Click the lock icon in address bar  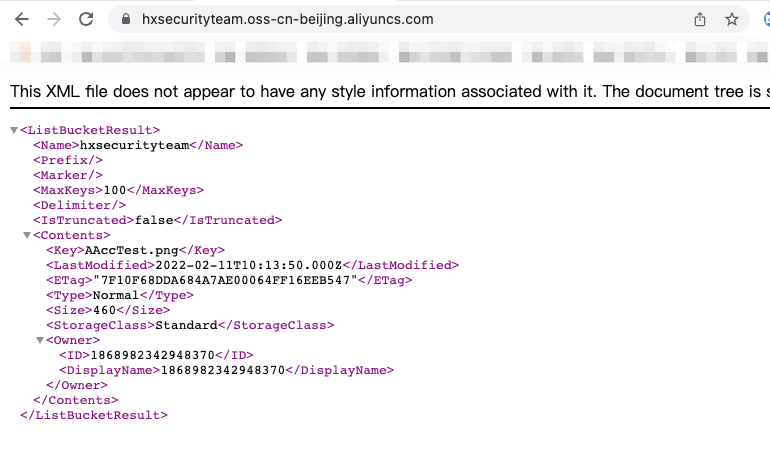126,19
